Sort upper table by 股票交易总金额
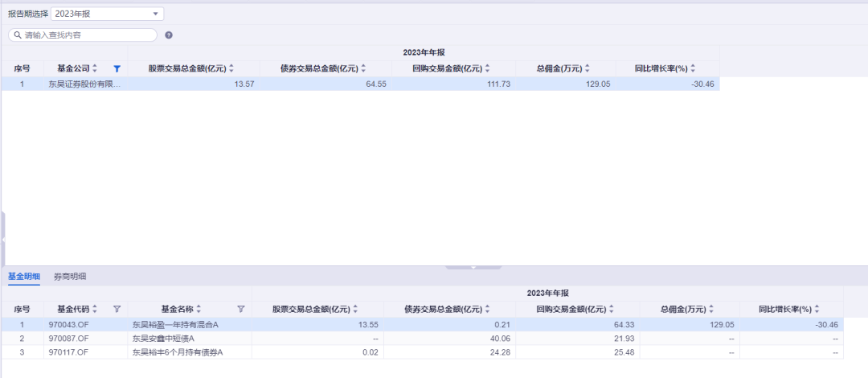 pyautogui.click(x=231, y=68)
